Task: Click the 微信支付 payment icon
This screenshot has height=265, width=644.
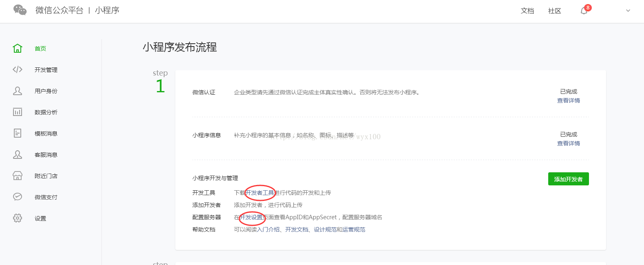Action: 18,197
